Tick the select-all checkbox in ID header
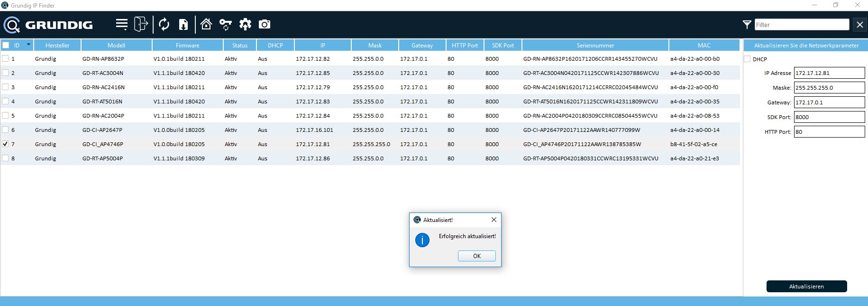The width and height of the screenshot is (868, 306). coord(6,46)
